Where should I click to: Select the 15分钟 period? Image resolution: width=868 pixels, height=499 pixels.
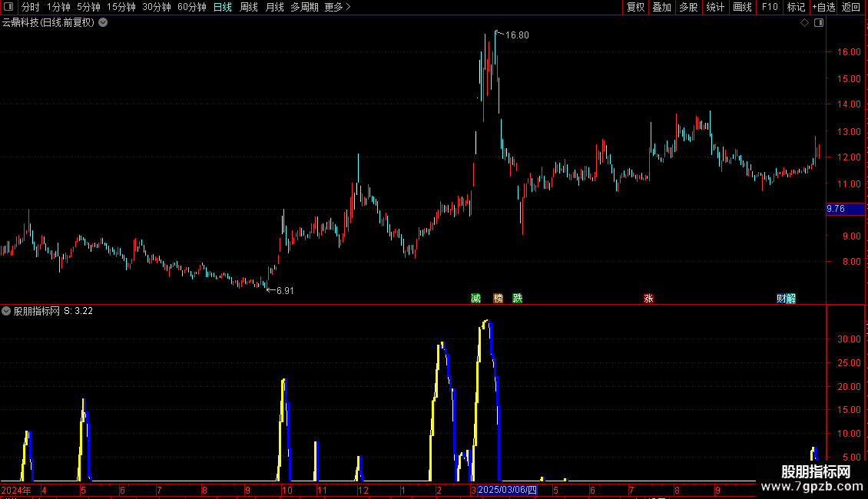(x=121, y=7)
